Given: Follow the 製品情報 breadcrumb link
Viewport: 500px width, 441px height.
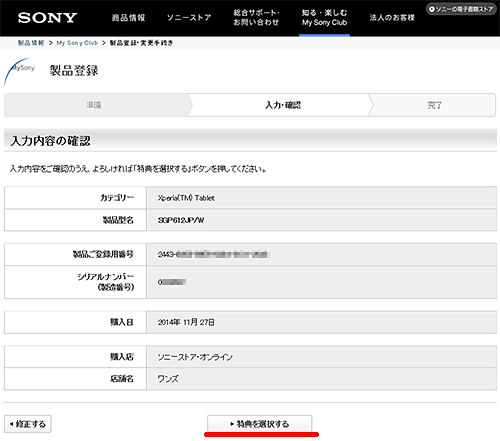Looking at the screenshot, I should click(31, 43).
